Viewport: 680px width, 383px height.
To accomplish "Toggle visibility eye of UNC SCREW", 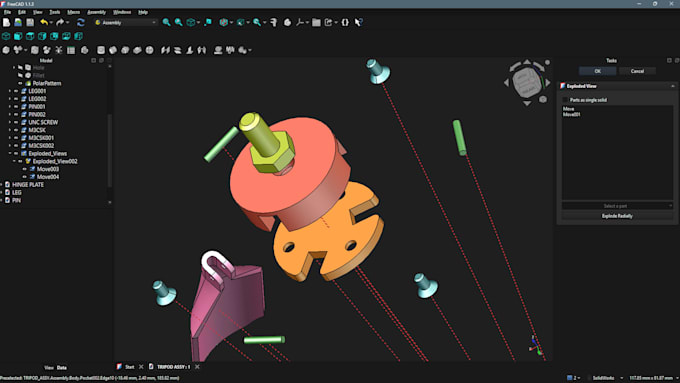I will [x=16, y=122].
